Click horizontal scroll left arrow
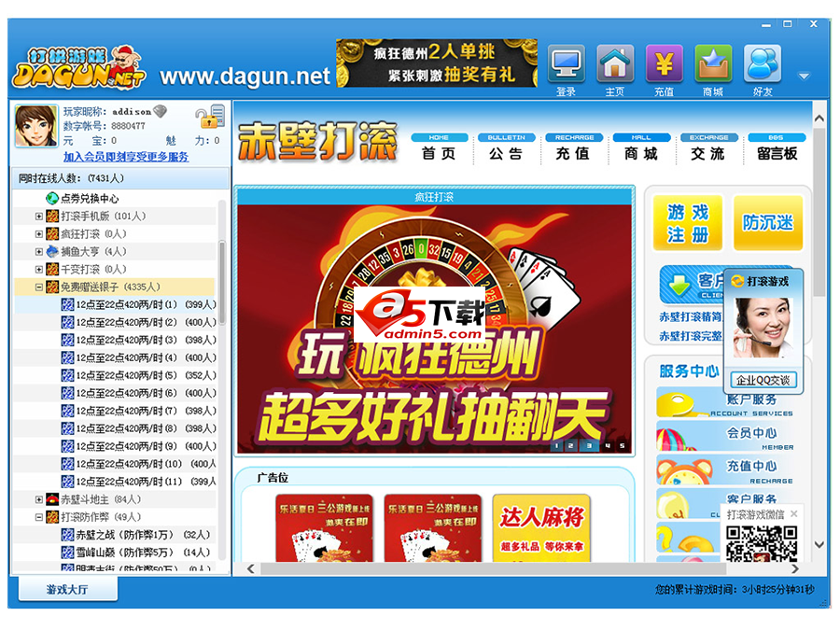Image resolution: width=840 pixels, height=630 pixels. click(250, 568)
